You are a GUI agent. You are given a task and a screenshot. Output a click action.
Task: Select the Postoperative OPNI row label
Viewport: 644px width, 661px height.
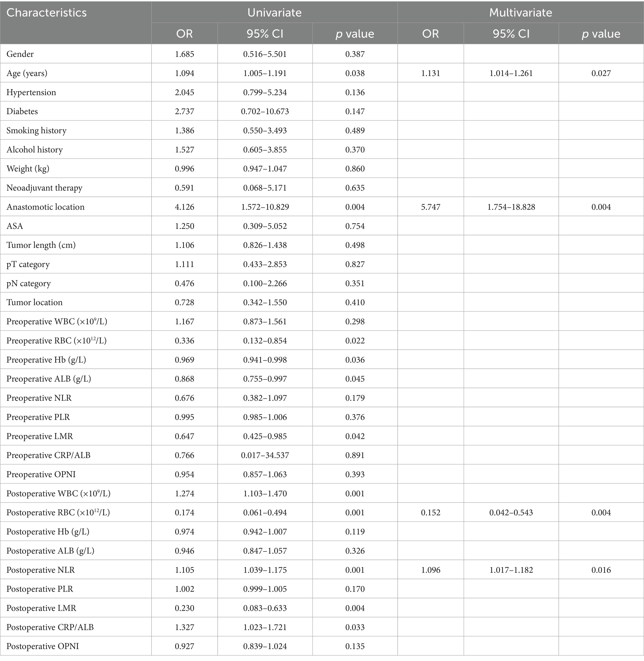pyautogui.click(x=43, y=646)
